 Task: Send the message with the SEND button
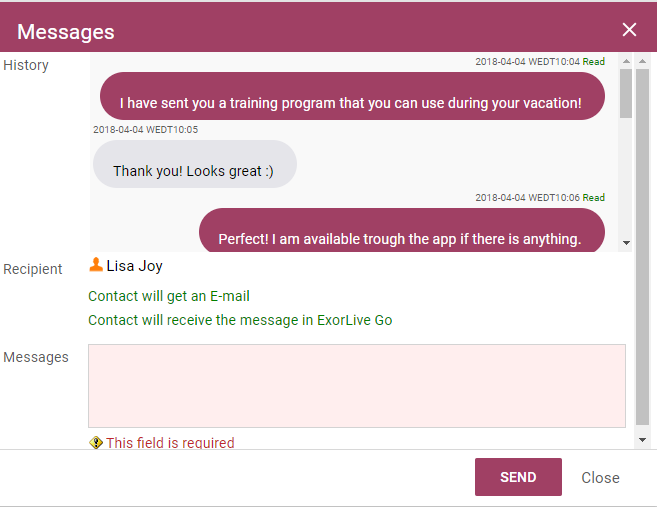tap(518, 477)
